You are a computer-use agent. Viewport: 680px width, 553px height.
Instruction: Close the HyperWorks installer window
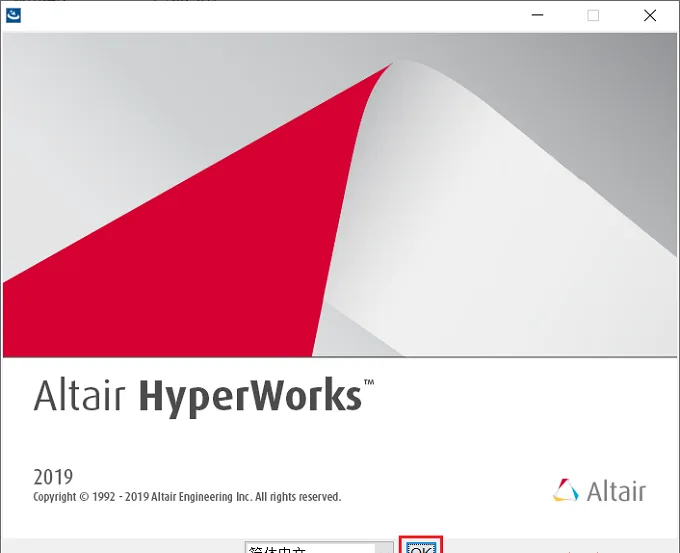650,15
